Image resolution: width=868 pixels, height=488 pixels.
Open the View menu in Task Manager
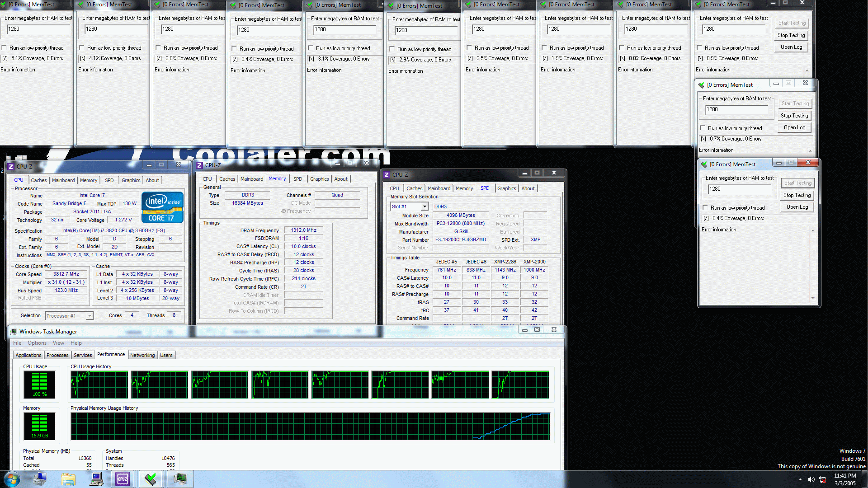tap(58, 343)
